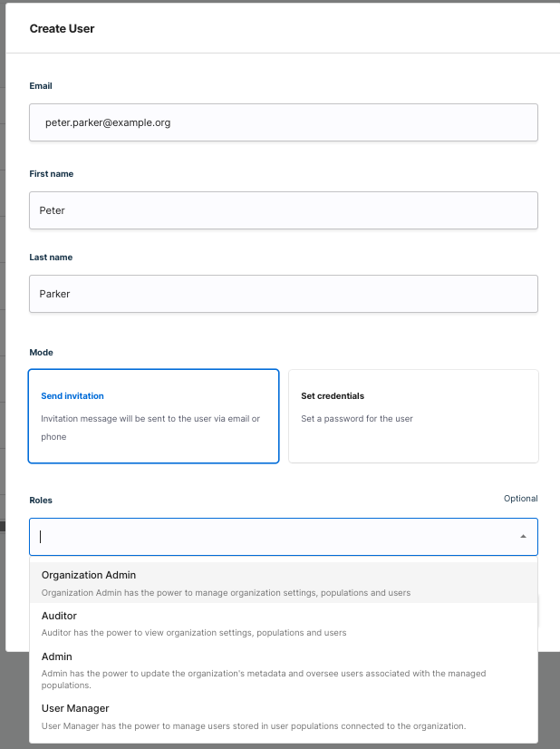560x749 pixels.
Task: Click the Email input field
Action: pyautogui.click(x=284, y=122)
